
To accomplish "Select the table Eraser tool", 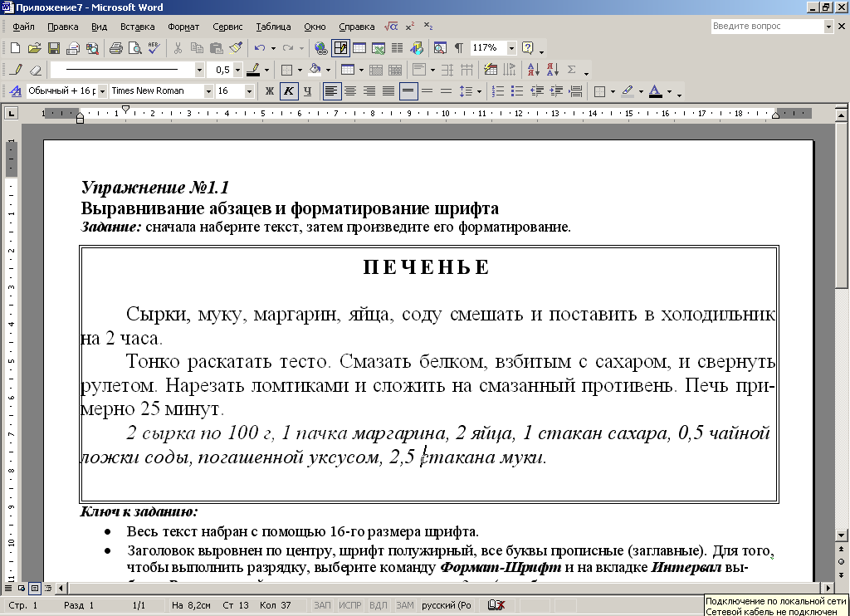I will [x=35, y=70].
